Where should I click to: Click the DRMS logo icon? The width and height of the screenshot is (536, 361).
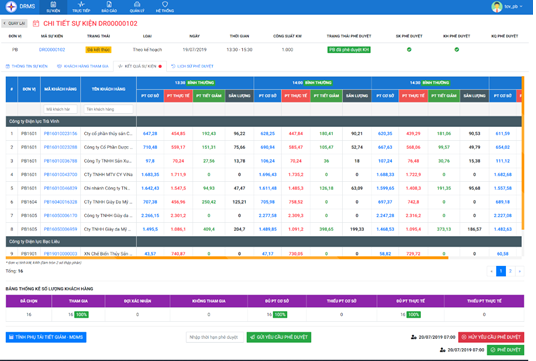point(11,6)
